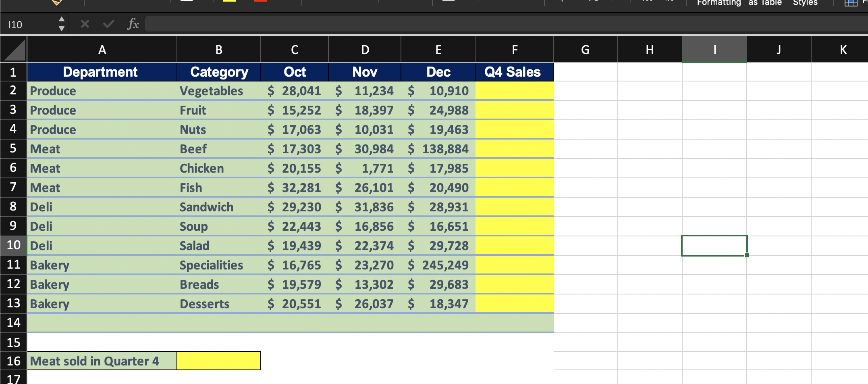The height and width of the screenshot is (384, 868).
Task: Select column B header
Action: 219,50
